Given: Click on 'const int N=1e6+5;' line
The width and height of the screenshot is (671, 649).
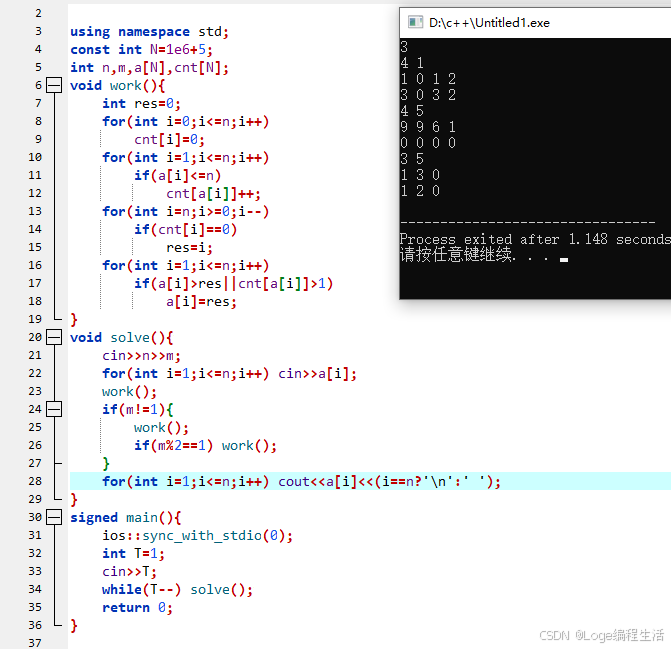Looking at the screenshot, I should (141, 50).
